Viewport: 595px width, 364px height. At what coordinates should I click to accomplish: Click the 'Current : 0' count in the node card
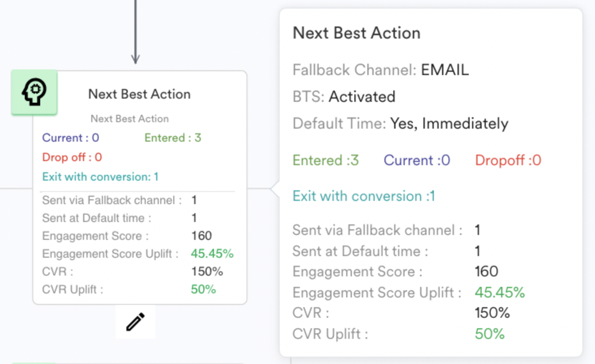(x=71, y=138)
